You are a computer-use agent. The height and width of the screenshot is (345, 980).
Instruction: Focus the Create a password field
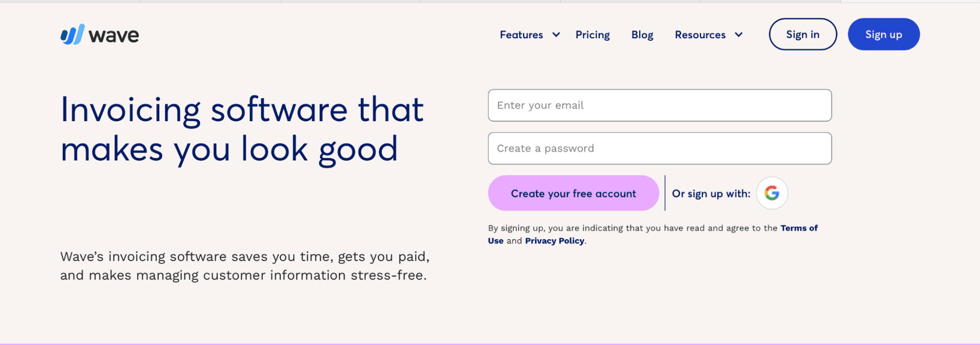click(x=659, y=148)
